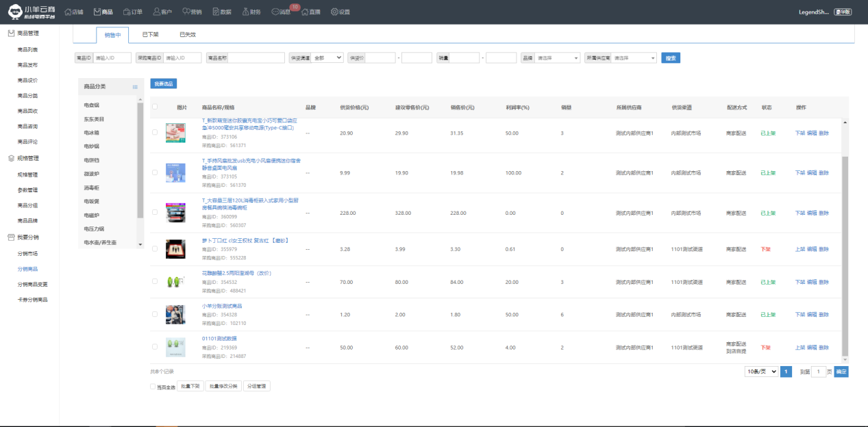The width and height of the screenshot is (868, 427).
Task: Click the 商品名称 text input field
Action: pos(256,58)
